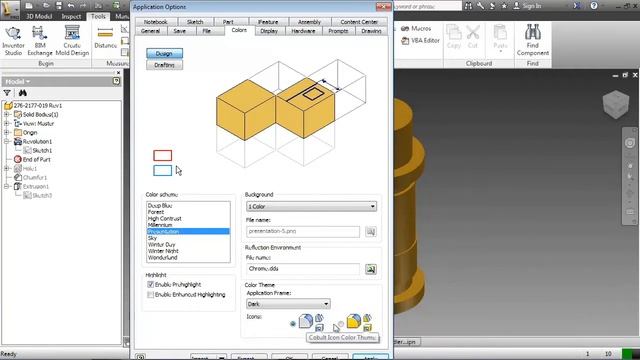Viewport: 640px width, 360px height.
Task: Switch to the Display tab
Action: coord(269,31)
